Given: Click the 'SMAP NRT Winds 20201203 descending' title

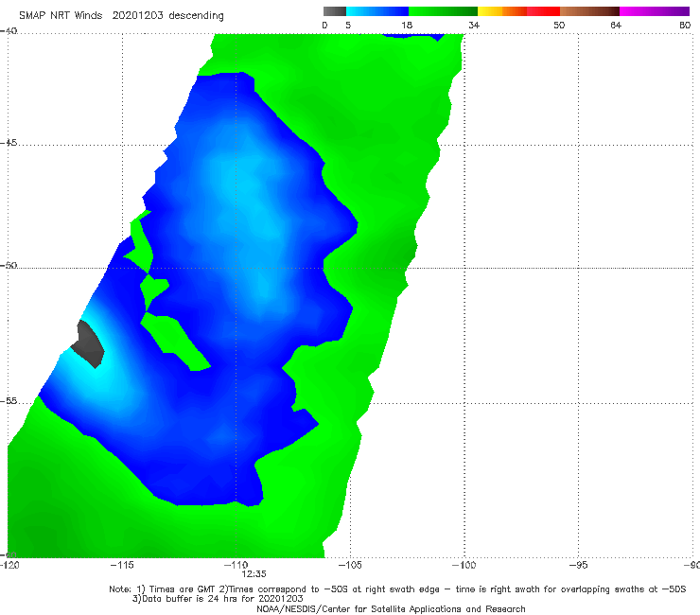Looking at the screenshot, I should [121, 16].
